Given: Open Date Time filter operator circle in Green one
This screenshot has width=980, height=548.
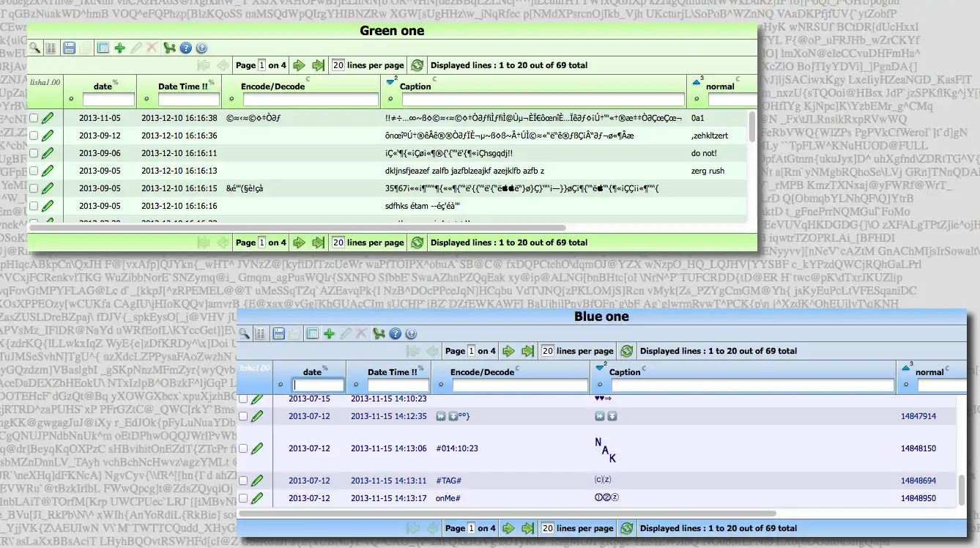Looking at the screenshot, I should point(146,98).
